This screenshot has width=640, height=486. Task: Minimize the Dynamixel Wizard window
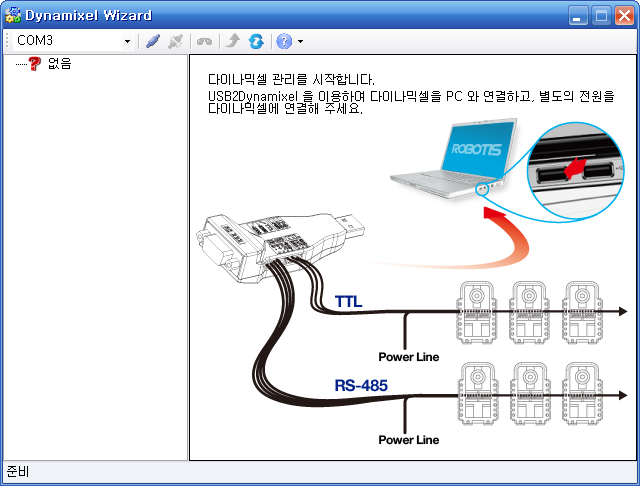[x=578, y=16]
